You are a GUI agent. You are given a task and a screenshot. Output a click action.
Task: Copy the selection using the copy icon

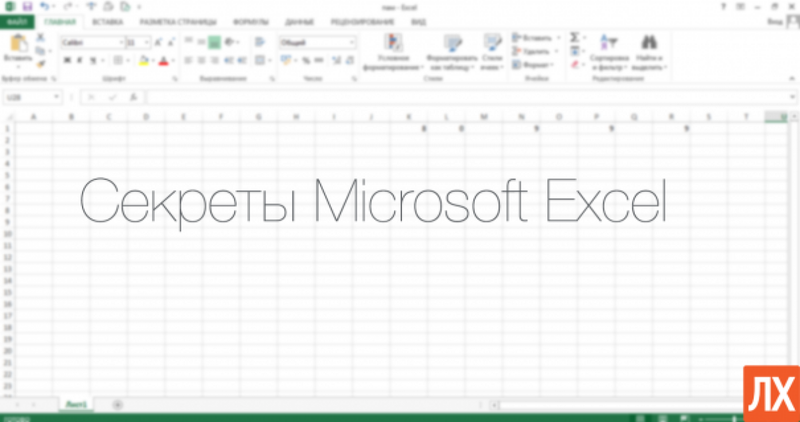[x=40, y=51]
